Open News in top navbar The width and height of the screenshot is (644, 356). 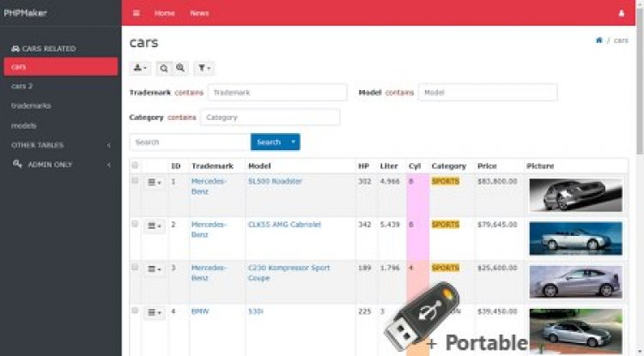(x=199, y=13)
